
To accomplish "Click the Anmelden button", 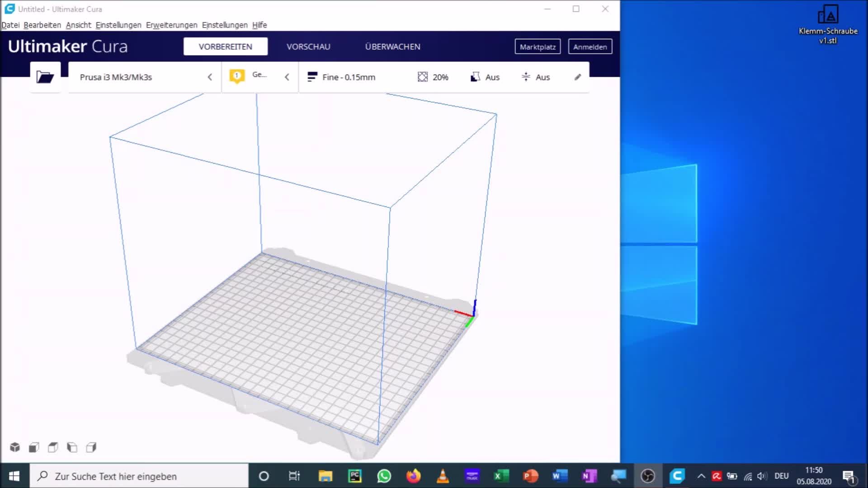I will click(590, 47).
